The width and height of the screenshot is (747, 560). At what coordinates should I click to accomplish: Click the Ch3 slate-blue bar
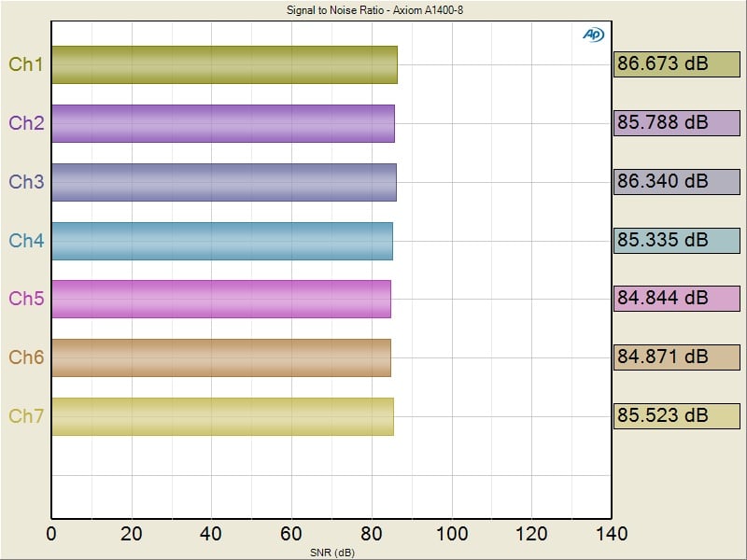pos(223,182)
